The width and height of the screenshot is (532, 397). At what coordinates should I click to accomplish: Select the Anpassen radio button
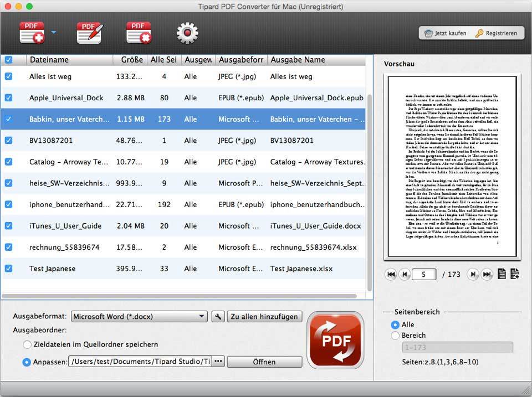coord(27,362)
